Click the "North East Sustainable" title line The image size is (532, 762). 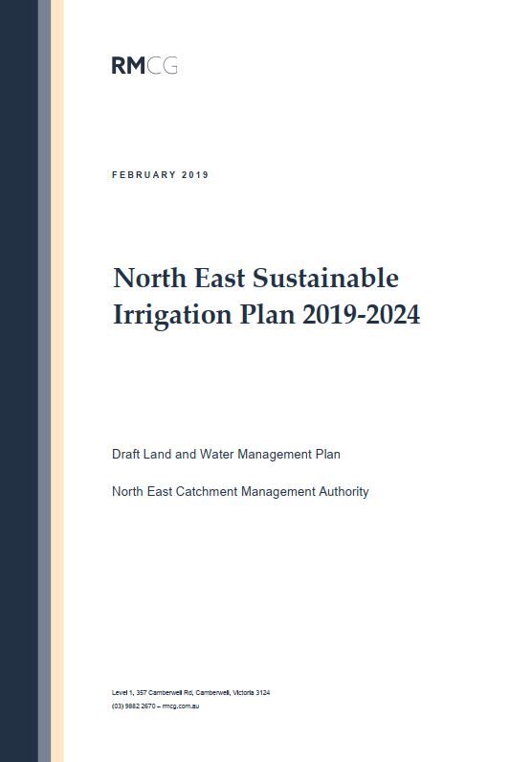[256, 278]
